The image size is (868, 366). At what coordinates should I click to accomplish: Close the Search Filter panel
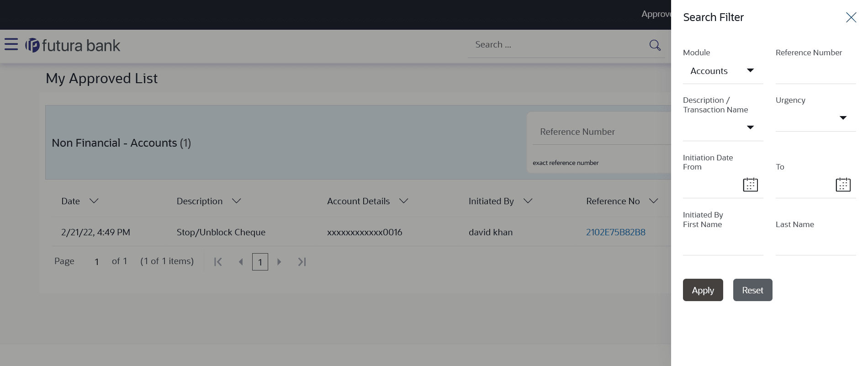[x=851, y=17]
